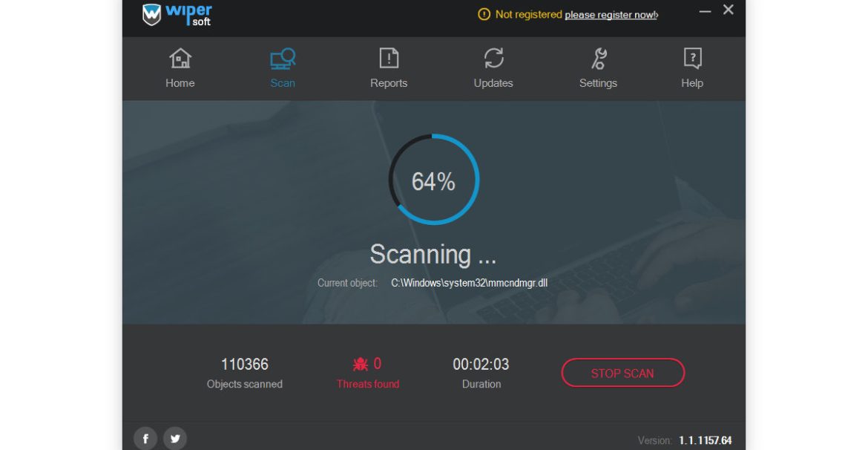
Task: Click the red threats bug icon
Action: click(x=361, y=364)
